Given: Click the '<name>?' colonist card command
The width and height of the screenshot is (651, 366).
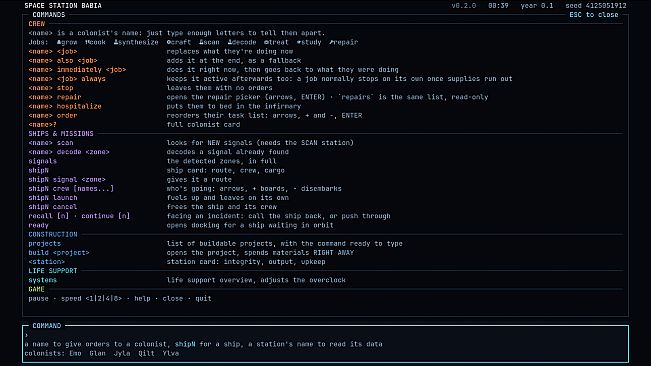Looking at the screenshot, I should point(42,124).
